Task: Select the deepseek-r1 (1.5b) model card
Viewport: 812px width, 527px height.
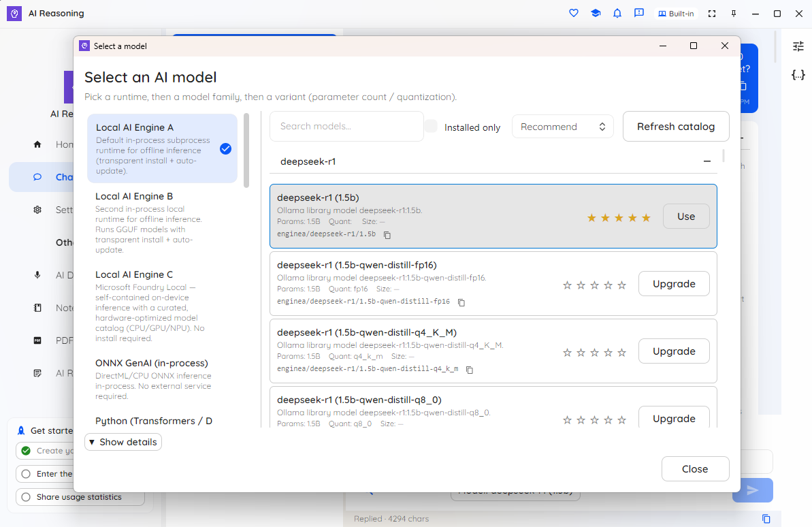Action: (x=493, y=216)
